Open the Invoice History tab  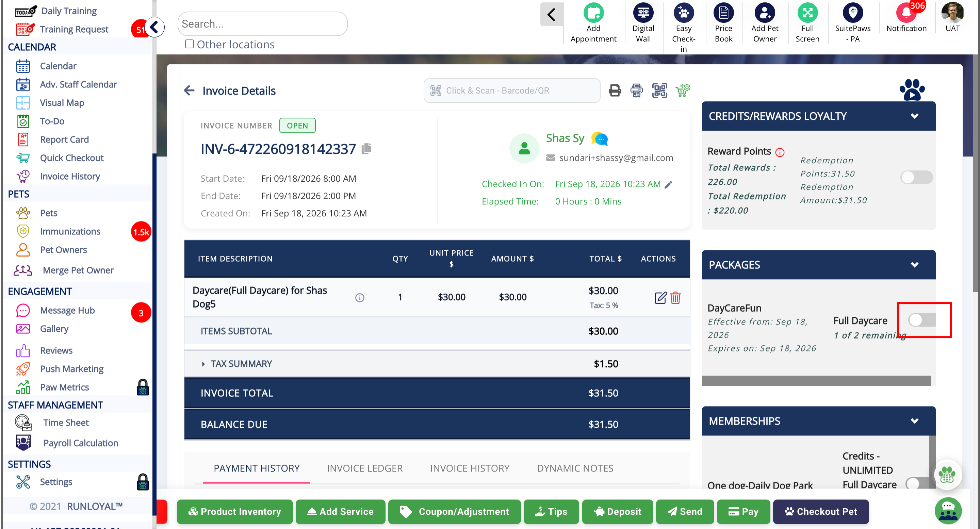point(470,468)
